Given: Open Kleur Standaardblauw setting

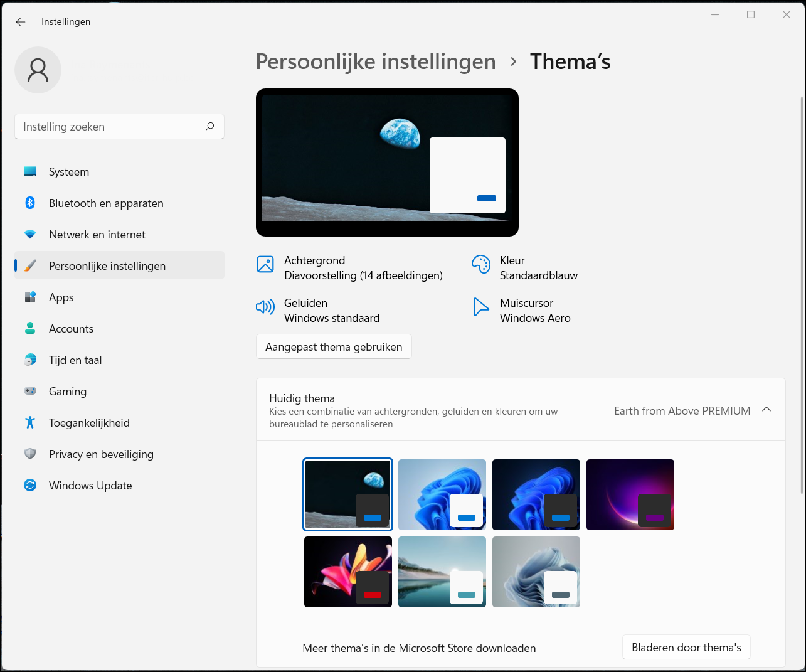Looking at the screenshot, I should pyautogui.click(x=525, y=268).
